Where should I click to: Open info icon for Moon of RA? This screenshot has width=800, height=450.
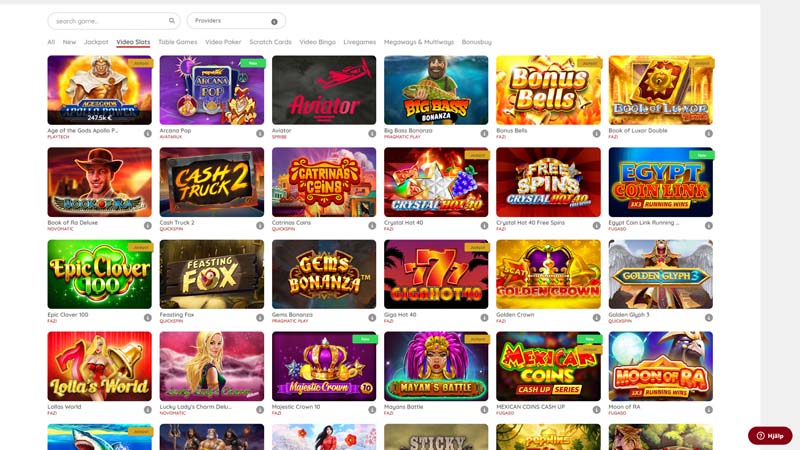(709, 409)
